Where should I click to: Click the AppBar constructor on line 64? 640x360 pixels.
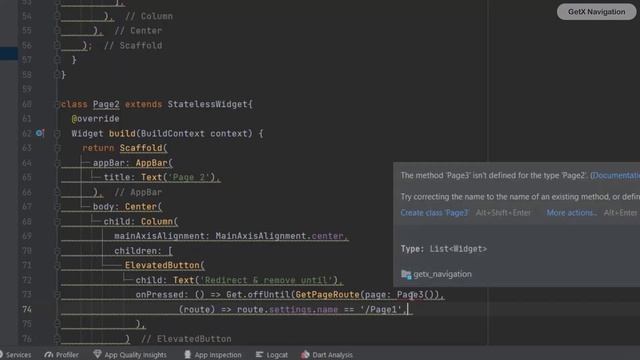(x=151, y=163)
